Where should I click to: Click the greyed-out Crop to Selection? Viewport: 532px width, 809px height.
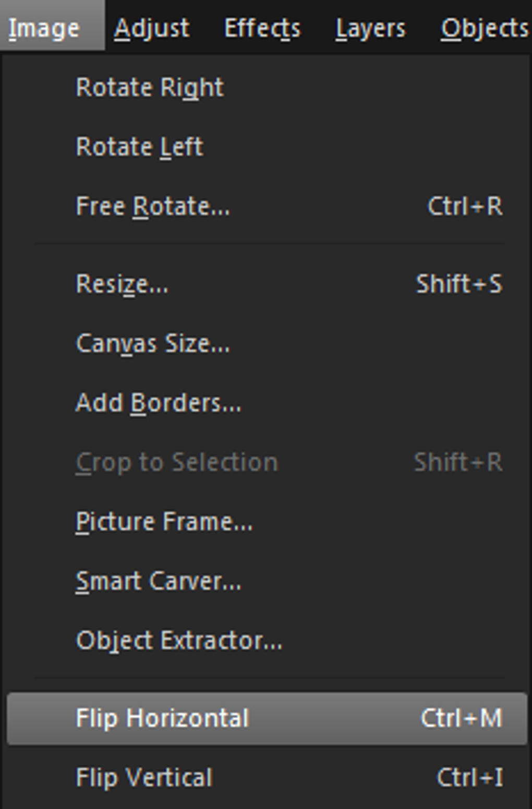[x=177, y=462]
